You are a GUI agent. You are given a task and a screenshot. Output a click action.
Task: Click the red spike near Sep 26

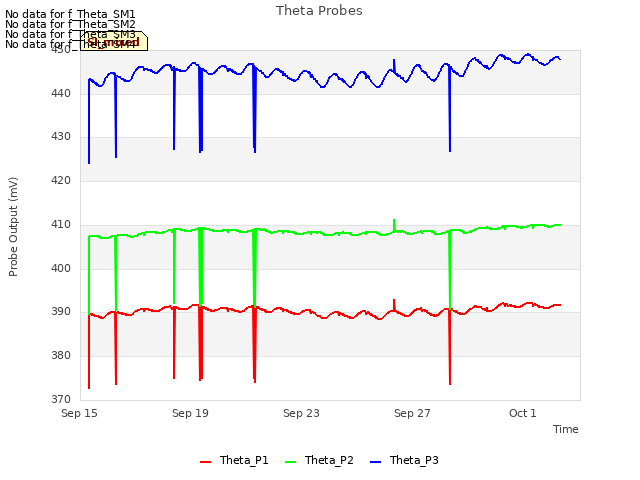click(x=394, y=305)
